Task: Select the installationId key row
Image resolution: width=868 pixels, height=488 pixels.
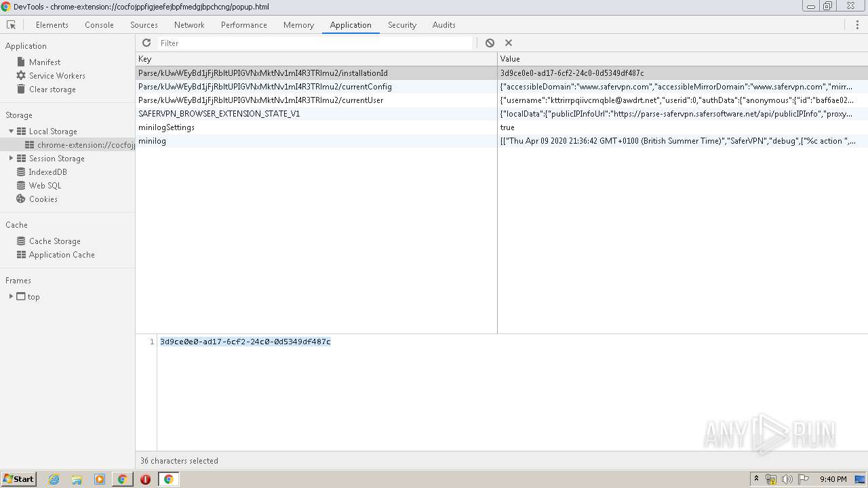Action: 316,73
